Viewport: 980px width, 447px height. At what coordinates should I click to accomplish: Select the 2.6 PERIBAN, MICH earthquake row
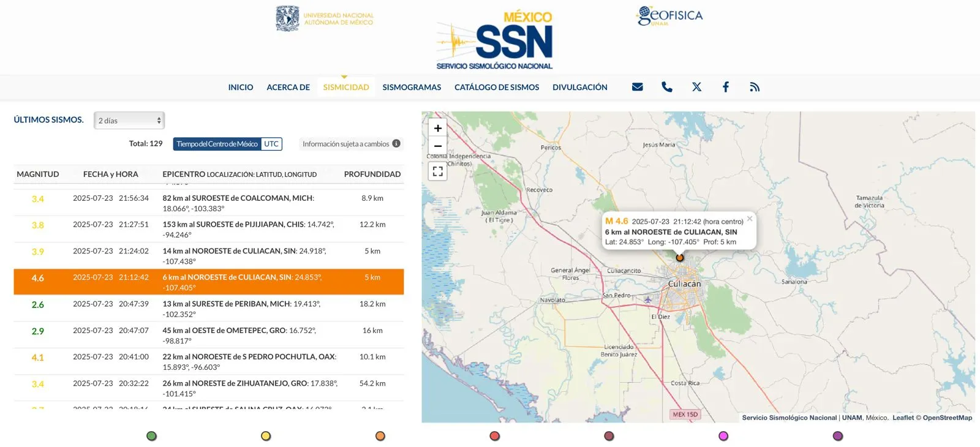pyautogui.click(x=209, y=309)
